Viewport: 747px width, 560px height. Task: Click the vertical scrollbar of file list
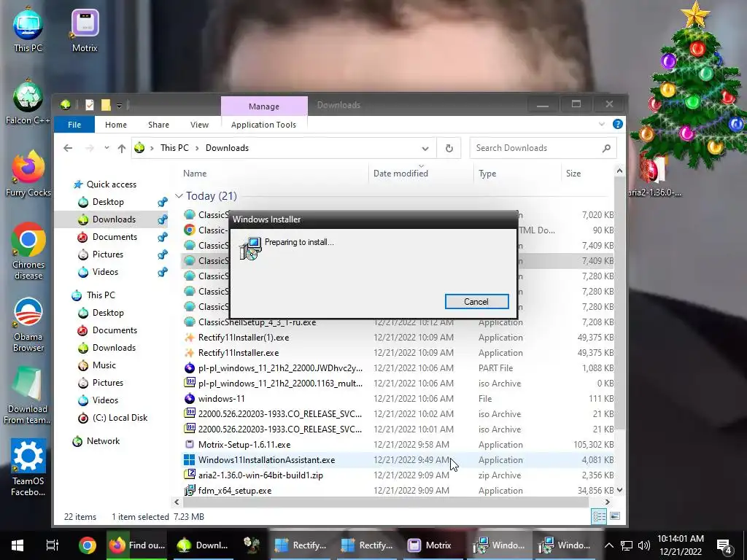tap(619, 302)
